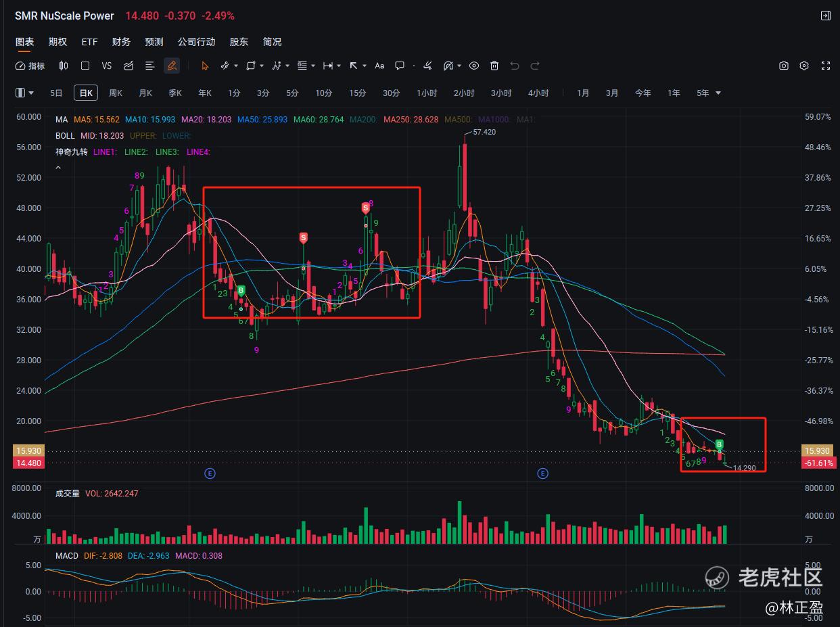Screen dimensions: 840x627
Task: Select the eraser tool for drawings
Action: tap(427, 66)
